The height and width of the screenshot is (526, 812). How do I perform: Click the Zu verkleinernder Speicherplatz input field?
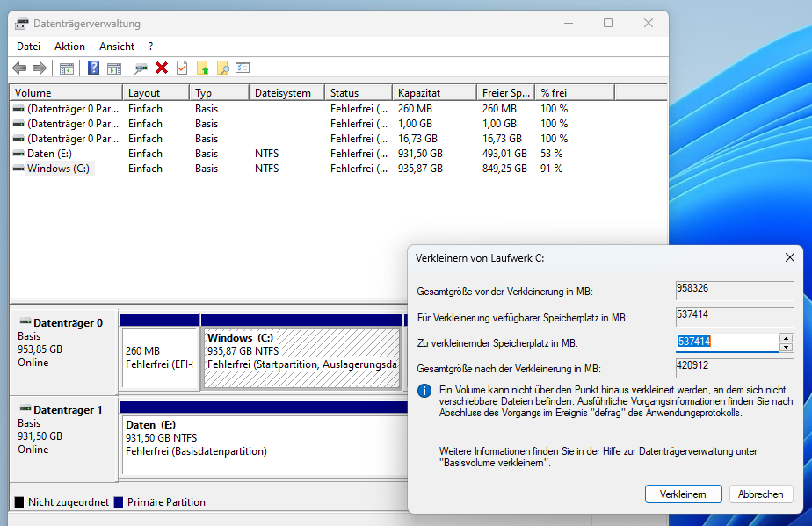tap(727, 342)
